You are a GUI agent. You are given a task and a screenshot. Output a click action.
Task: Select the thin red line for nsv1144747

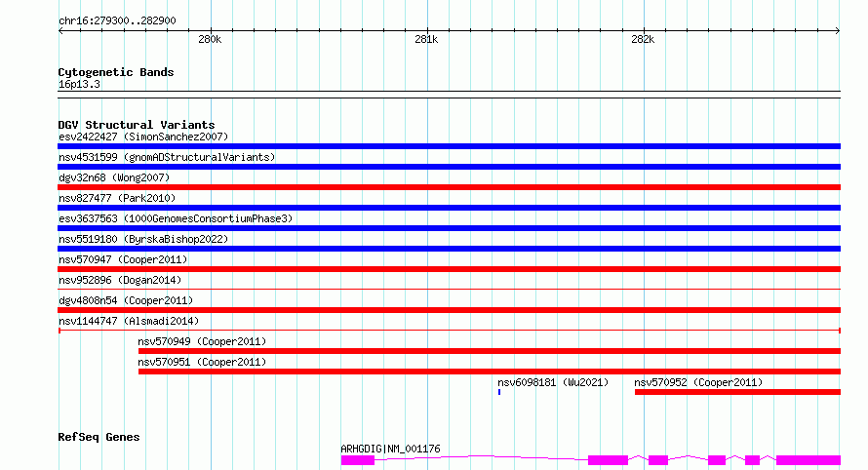tap(449, 331)
